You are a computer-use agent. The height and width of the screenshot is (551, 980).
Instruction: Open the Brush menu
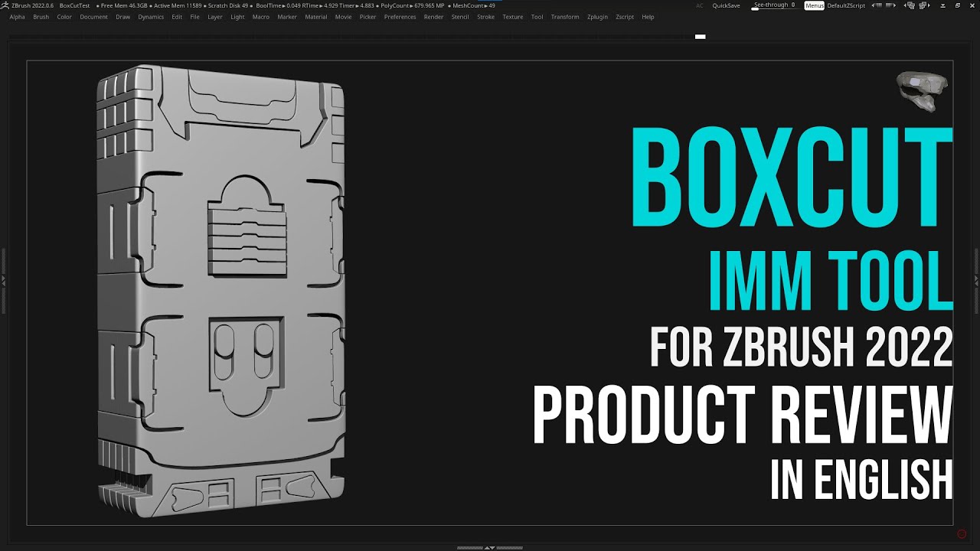tap(41, 17)
